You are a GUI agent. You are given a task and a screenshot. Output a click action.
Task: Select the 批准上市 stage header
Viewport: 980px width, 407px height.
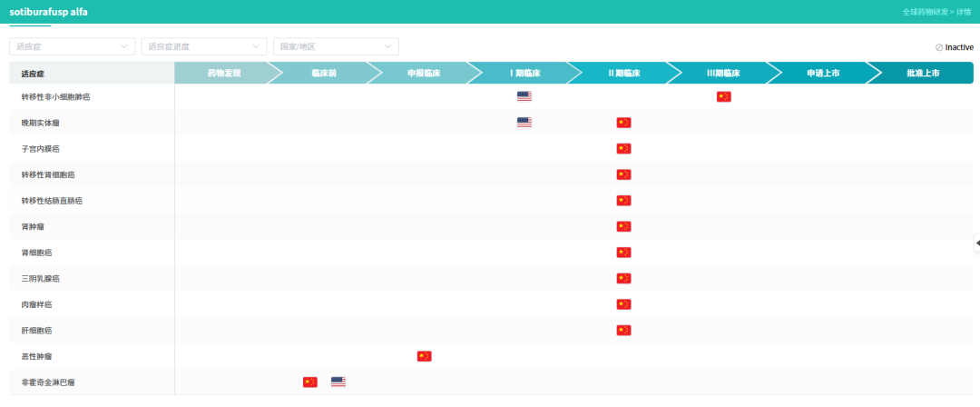point(922,73)
